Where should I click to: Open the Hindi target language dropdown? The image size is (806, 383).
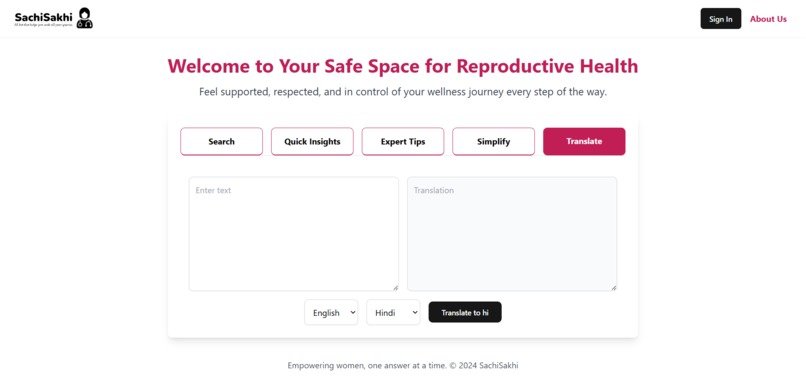click(x=393, y=312)
